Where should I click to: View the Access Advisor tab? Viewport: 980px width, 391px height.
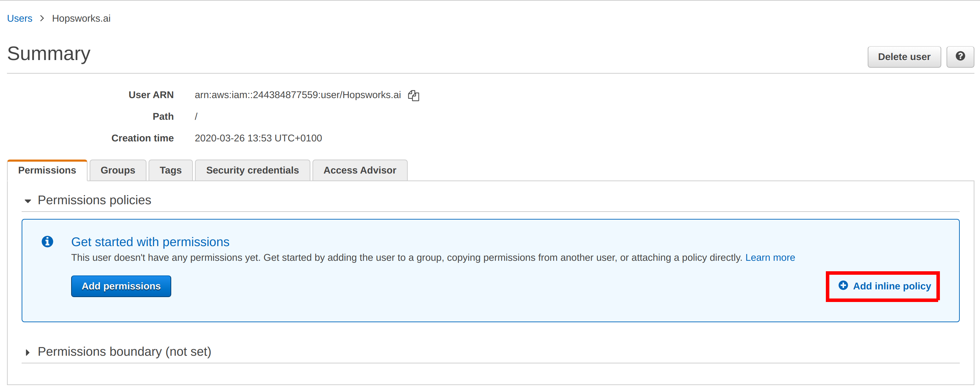(360, 170)
